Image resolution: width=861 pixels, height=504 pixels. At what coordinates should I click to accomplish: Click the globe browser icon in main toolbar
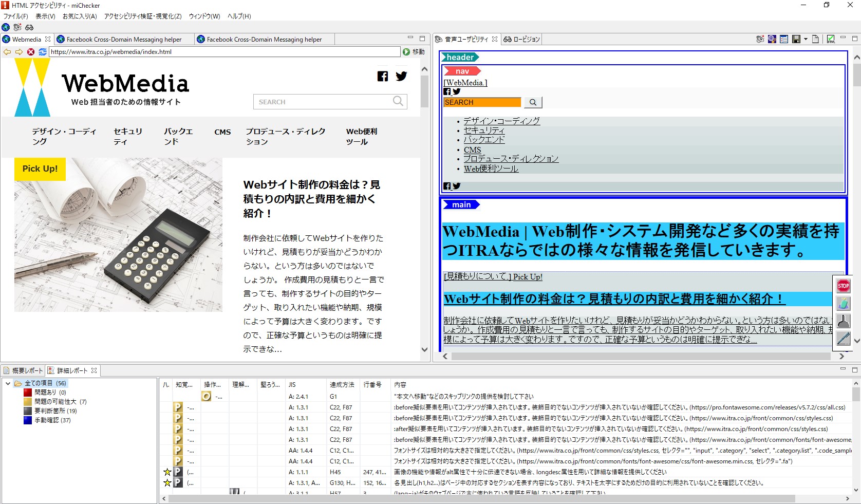[x=6, y=27]
